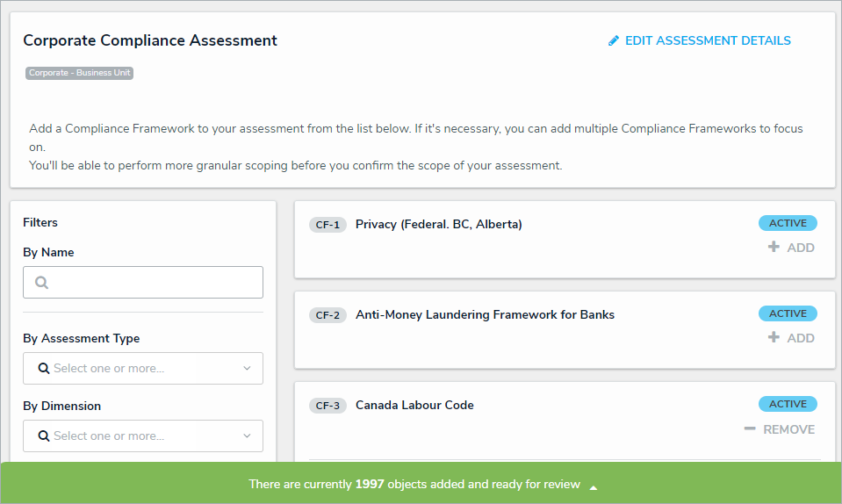The width and height of the screenshot is (842, 504).
Task: Open the By Dimension dropdown chevron
Action: [247, 436]
